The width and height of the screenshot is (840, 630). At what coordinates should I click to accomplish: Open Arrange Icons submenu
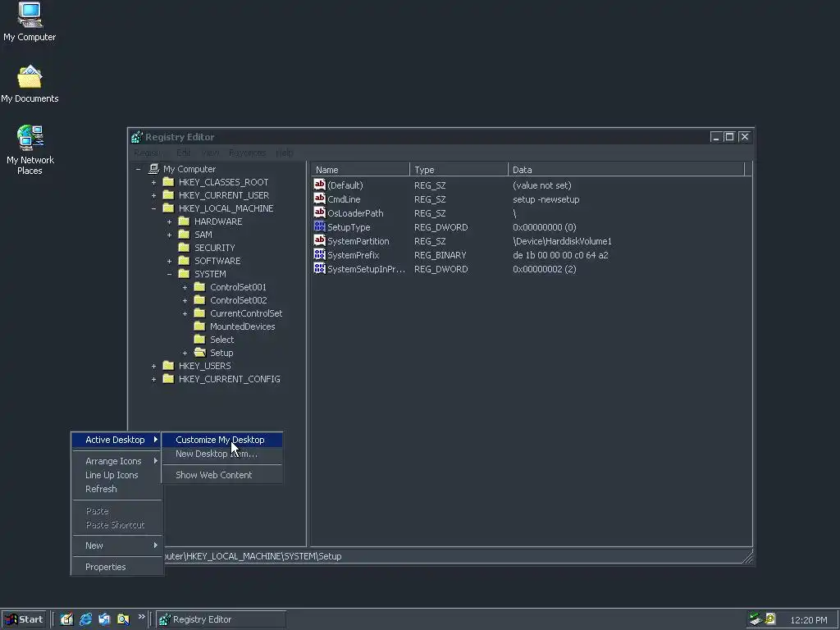[x=116, y=461]
